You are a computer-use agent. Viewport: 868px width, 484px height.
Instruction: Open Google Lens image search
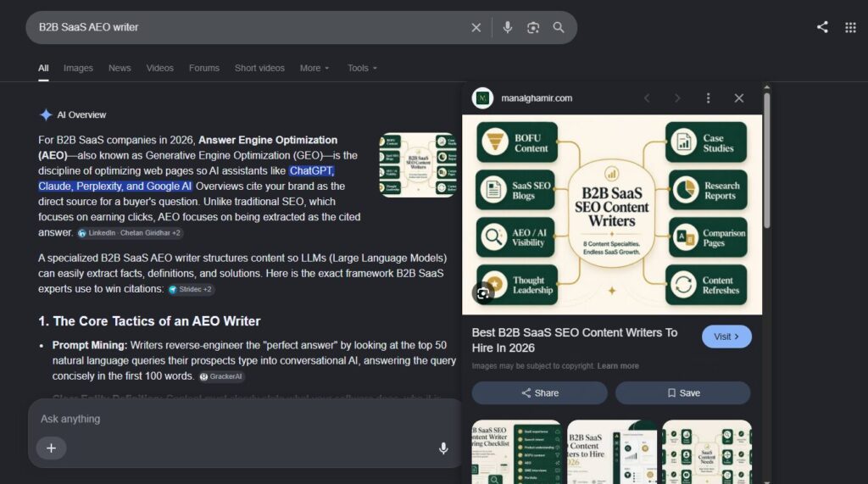tap(533, 28)
